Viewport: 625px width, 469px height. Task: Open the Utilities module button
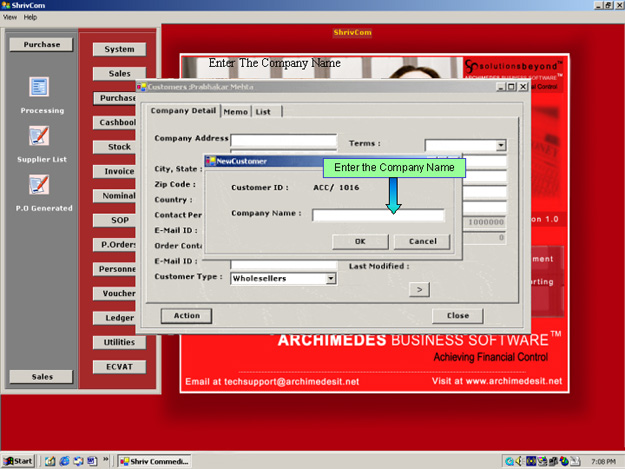coord(119,342)
